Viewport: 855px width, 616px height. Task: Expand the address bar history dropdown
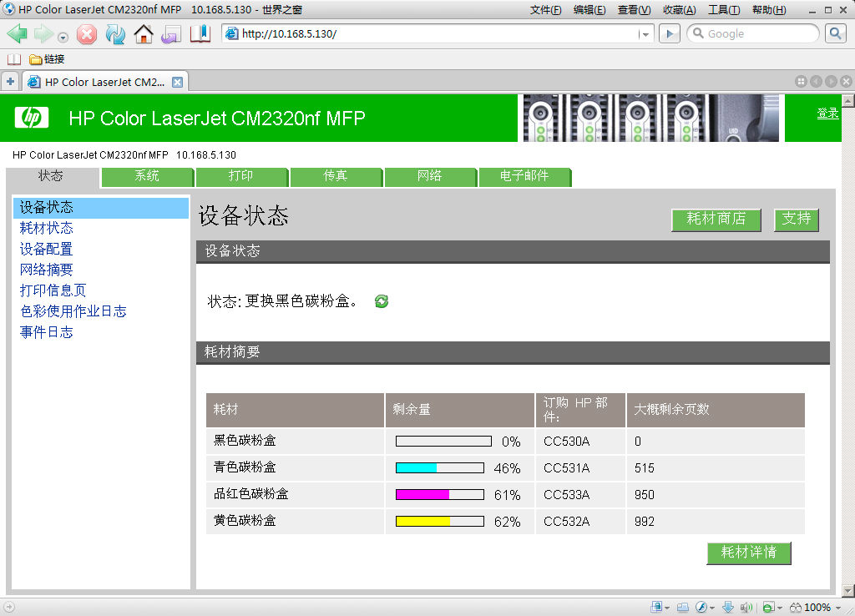[x=645, y=34]
